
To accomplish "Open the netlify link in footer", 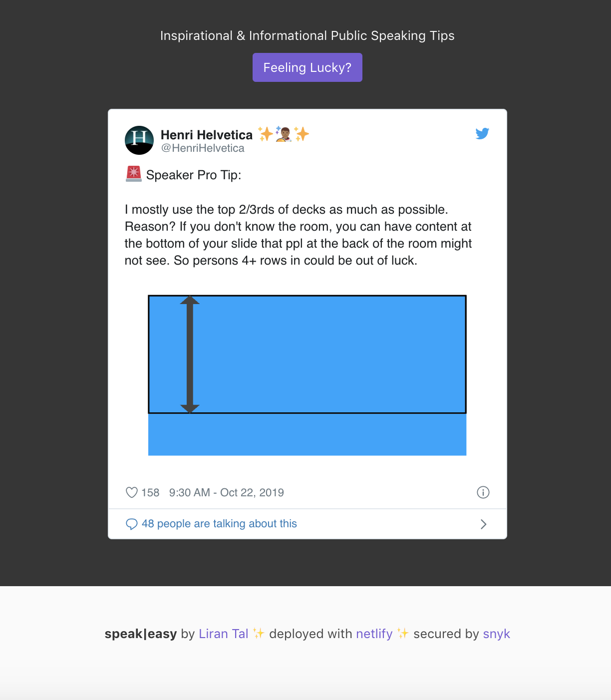I will coord(374,634).
